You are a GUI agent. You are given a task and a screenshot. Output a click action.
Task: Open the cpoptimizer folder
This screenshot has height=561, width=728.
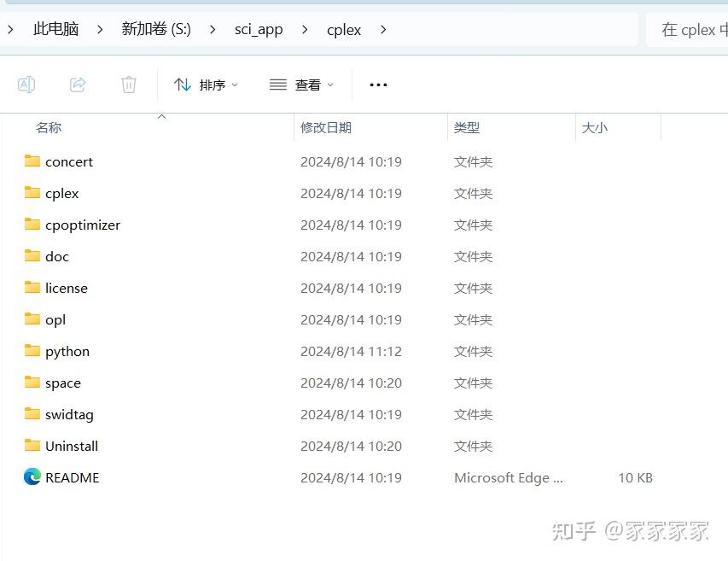[x=83, y=225]
